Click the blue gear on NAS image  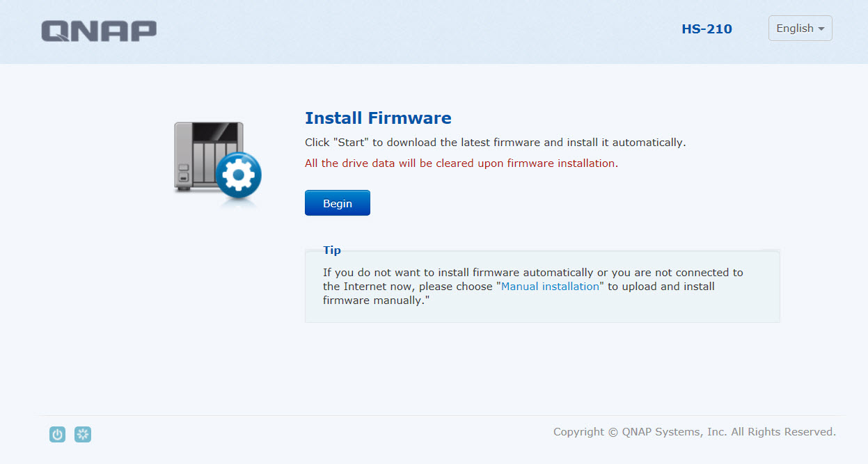coord(239,176)
